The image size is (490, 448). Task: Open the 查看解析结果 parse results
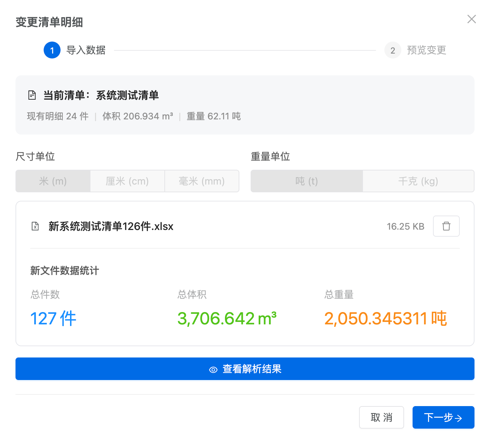245,369
